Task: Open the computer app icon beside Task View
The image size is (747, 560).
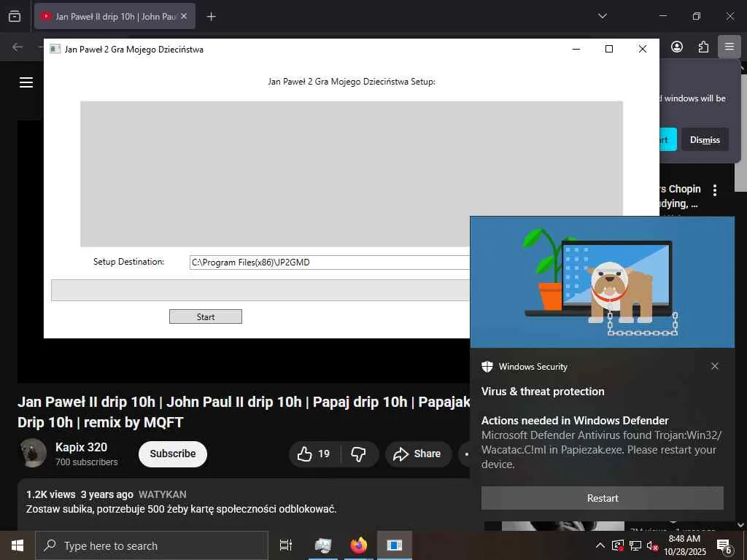Action: (322, 545)
